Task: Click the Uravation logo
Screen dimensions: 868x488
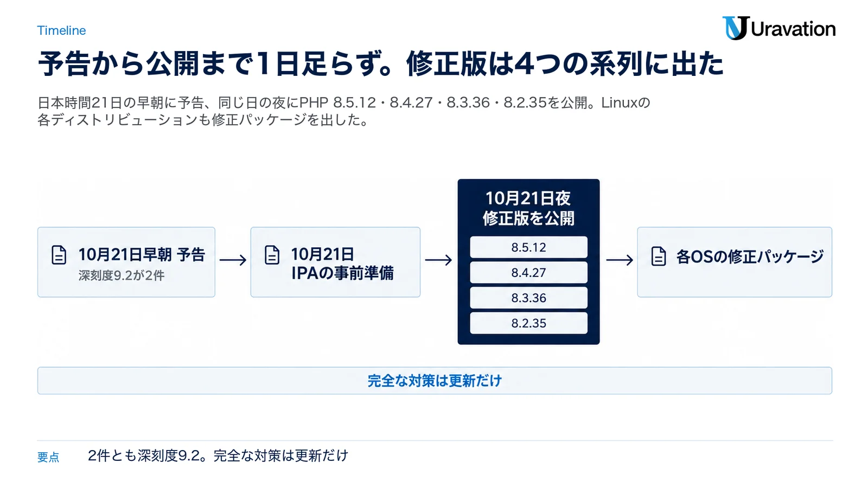Action: coord(779,28)
